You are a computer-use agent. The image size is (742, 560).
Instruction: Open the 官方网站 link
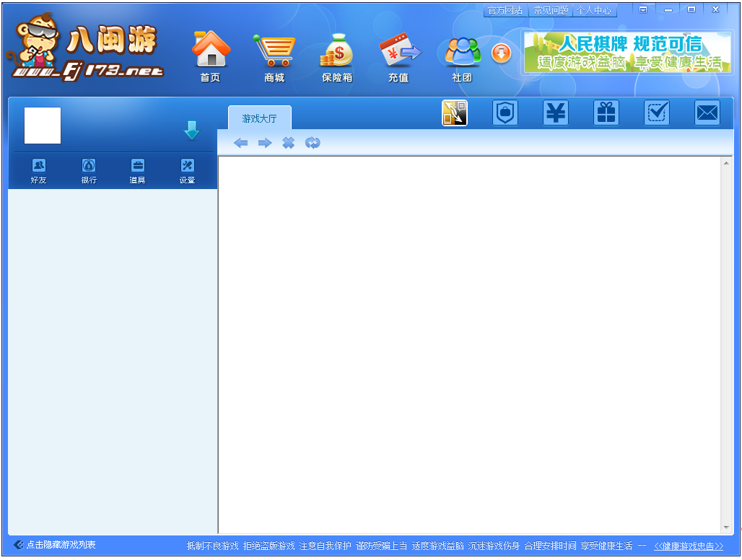tap(505, 11)
